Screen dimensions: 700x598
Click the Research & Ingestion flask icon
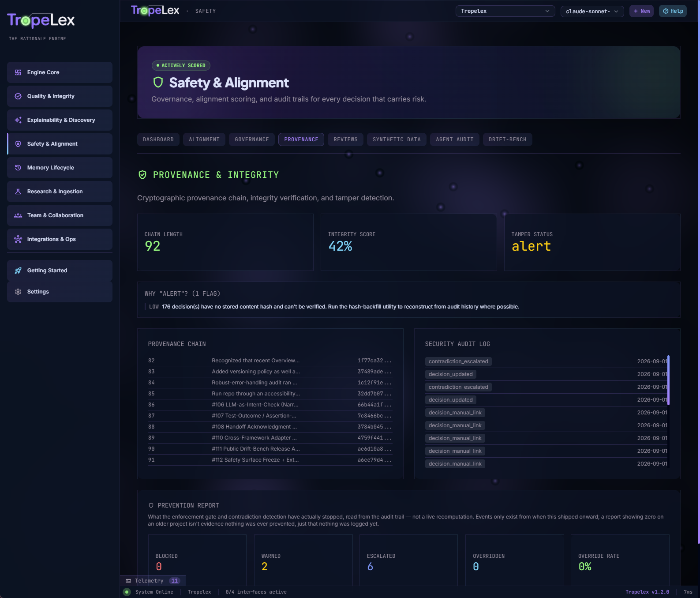click(18, 192)
